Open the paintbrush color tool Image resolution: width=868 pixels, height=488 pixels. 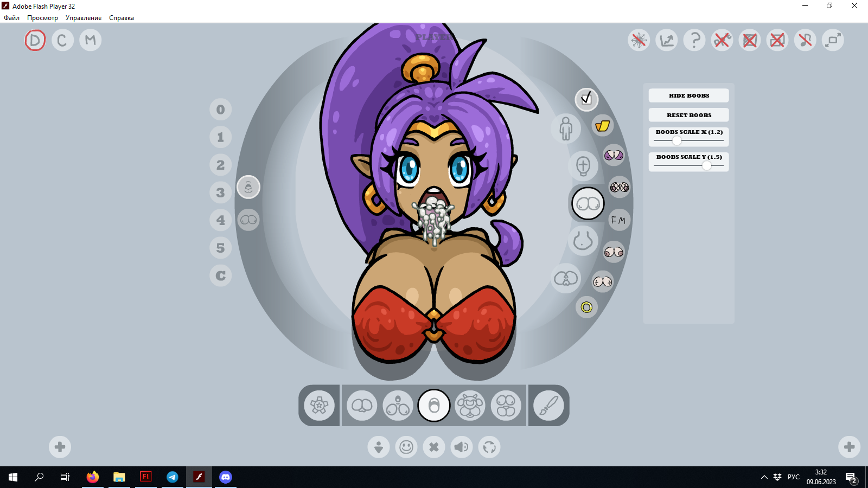tap(548, 406)
